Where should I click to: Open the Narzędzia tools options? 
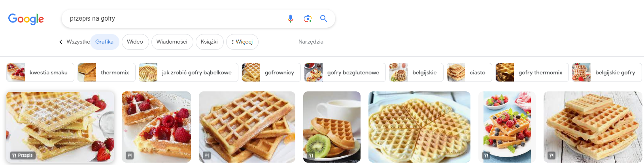pyautogui.click(x=311, y=42)
